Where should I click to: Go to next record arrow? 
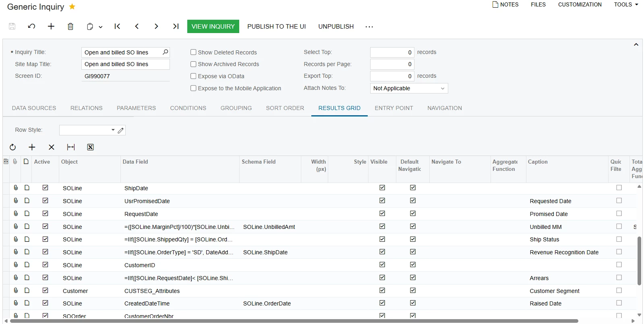click(x=156, y=26)
